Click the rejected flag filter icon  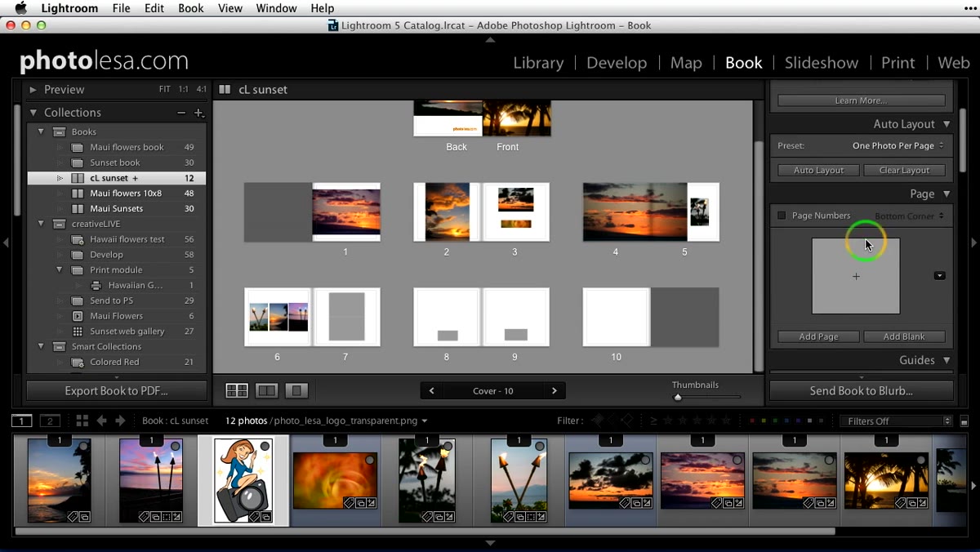click(x=626, y=421)
